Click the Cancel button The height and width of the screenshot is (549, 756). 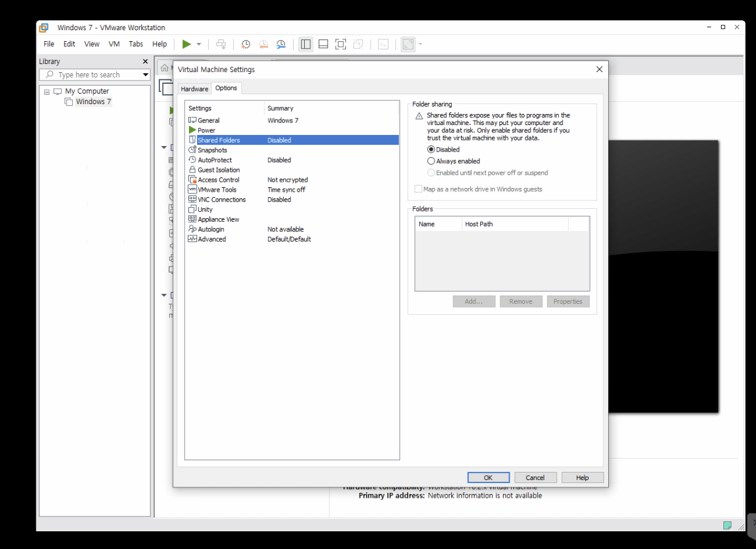click(x=535, y=478)
